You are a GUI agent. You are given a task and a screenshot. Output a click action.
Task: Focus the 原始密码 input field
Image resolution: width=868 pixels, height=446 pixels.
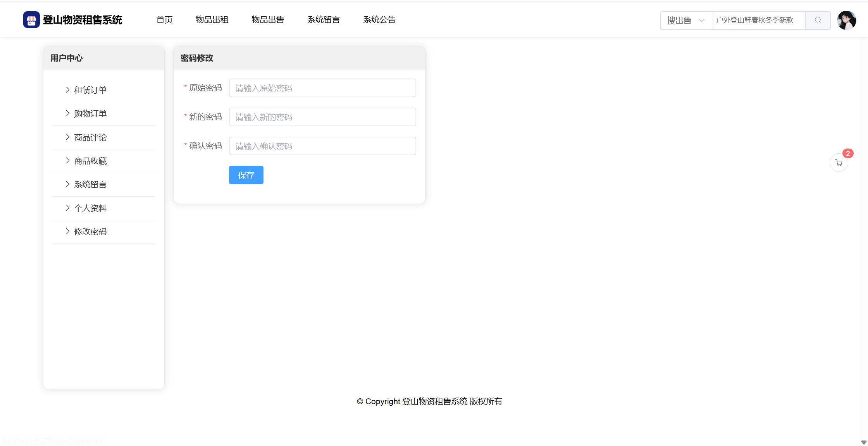click(322, 88)
